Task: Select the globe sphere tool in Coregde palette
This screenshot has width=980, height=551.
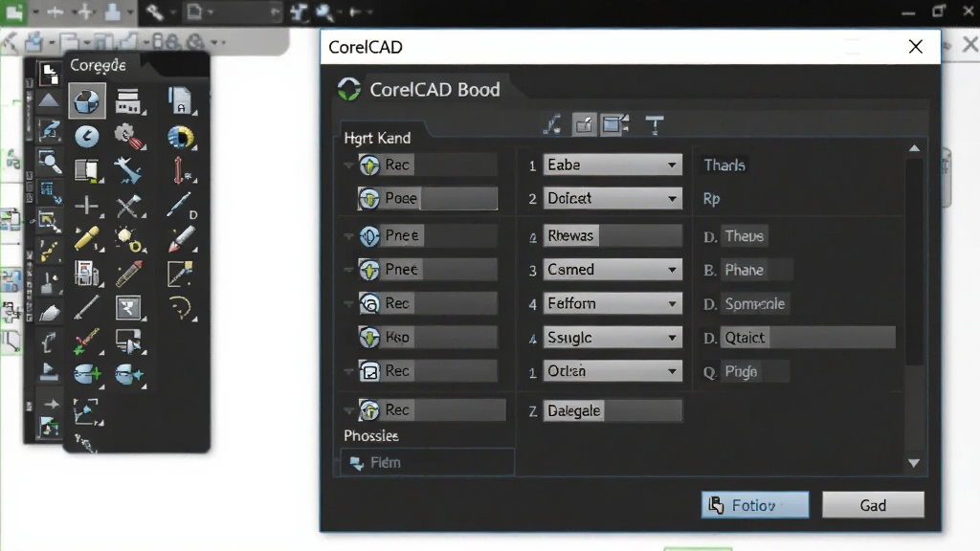Action: click(x=86, y=101)
